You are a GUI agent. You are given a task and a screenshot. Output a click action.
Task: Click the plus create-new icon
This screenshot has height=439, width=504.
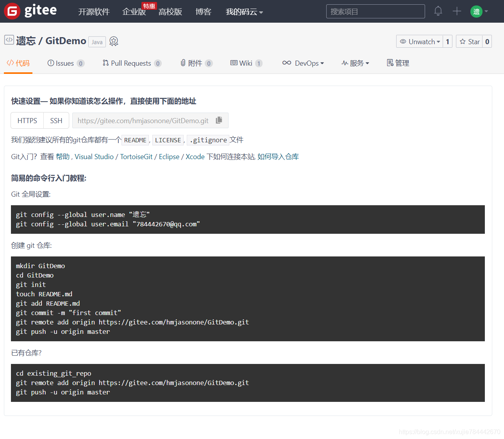point(457,11)
